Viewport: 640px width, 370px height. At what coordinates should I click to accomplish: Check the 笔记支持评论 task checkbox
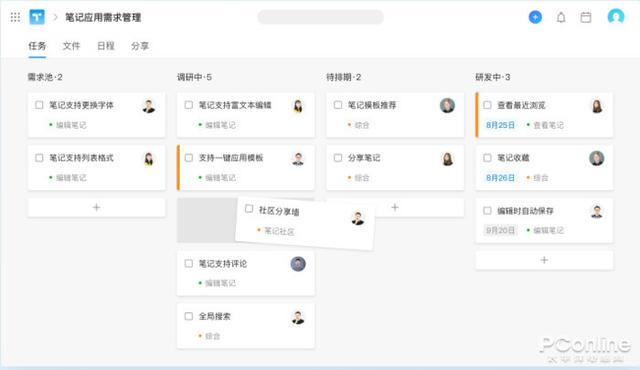pyautogui.click(x=189, y=264)
